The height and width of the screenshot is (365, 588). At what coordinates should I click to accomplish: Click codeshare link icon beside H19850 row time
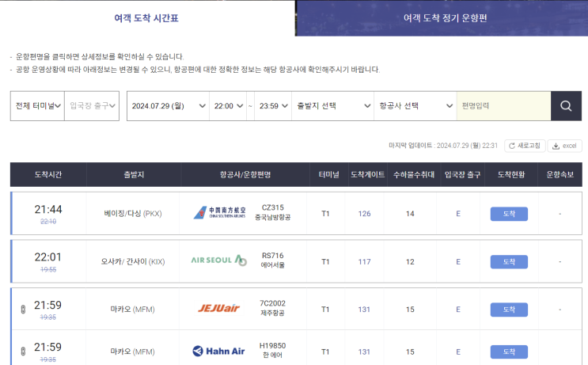tap(23, 352)
